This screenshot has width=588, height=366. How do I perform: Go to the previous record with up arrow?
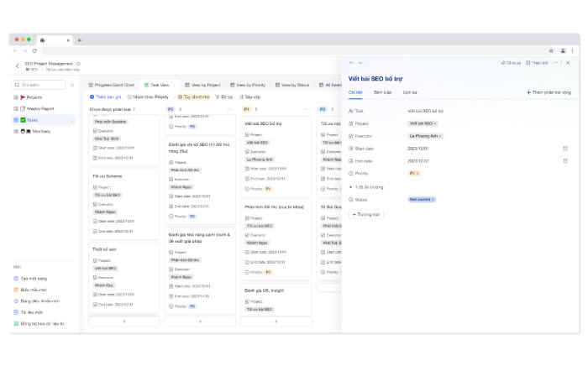(x=351, y=62)
